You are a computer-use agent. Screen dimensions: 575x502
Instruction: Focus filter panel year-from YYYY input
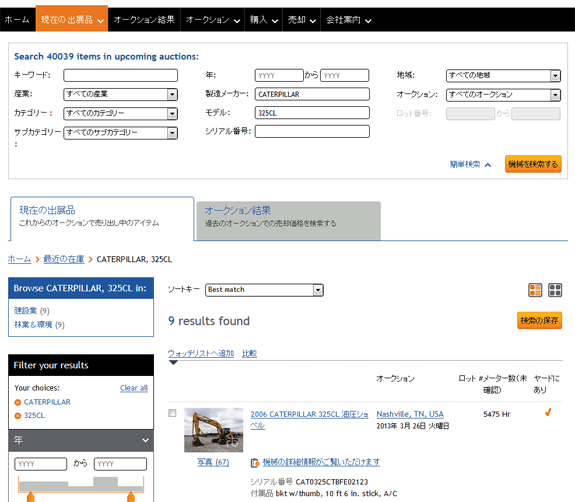pos(41,464)
